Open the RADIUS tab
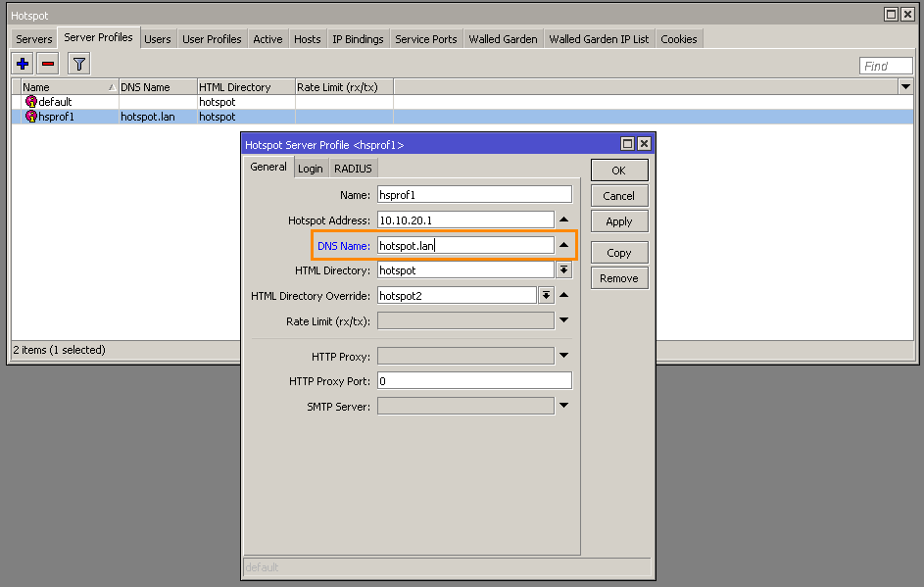The width and height of the screenshot is (924, 587). (x=353, y=169)
